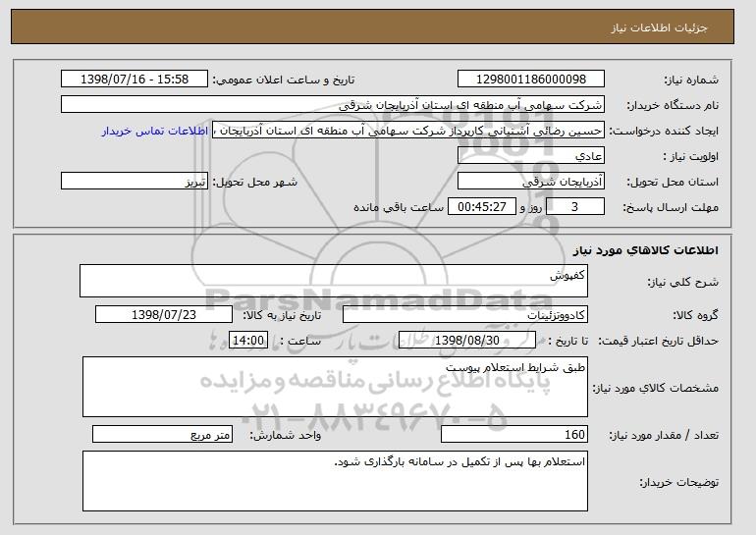Viewport: 756px width, 535px height.
Task: Click the section heading اطلاعات کالاهای مورد نیاز
Action: (x=646, y=250)
